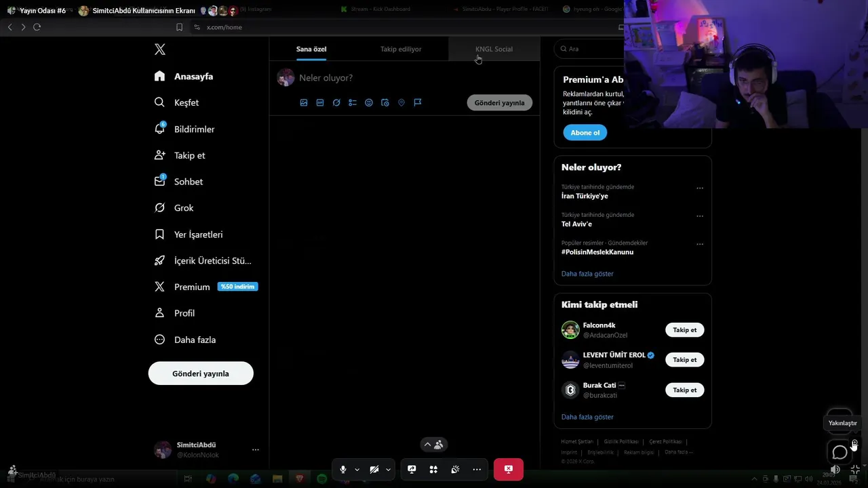
Task: Open #PolisinMeslekKanunu trend
Action: pyautogui.click(x=597, y=252)
